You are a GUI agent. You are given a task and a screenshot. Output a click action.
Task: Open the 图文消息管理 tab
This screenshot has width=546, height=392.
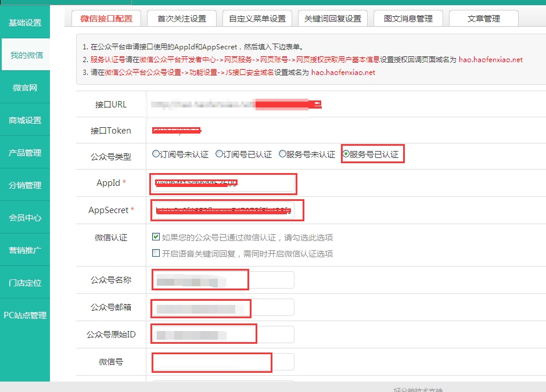[408, 19]
